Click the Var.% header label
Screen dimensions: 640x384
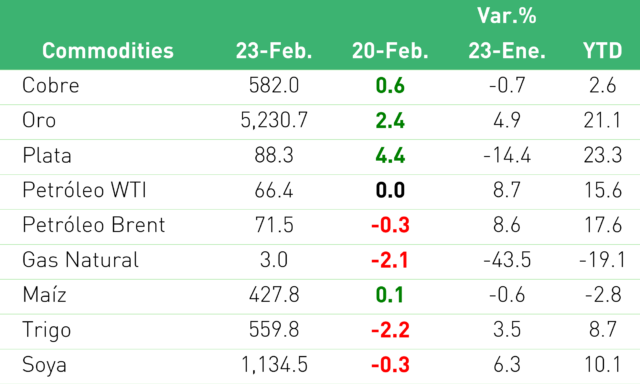pos(507,16)
